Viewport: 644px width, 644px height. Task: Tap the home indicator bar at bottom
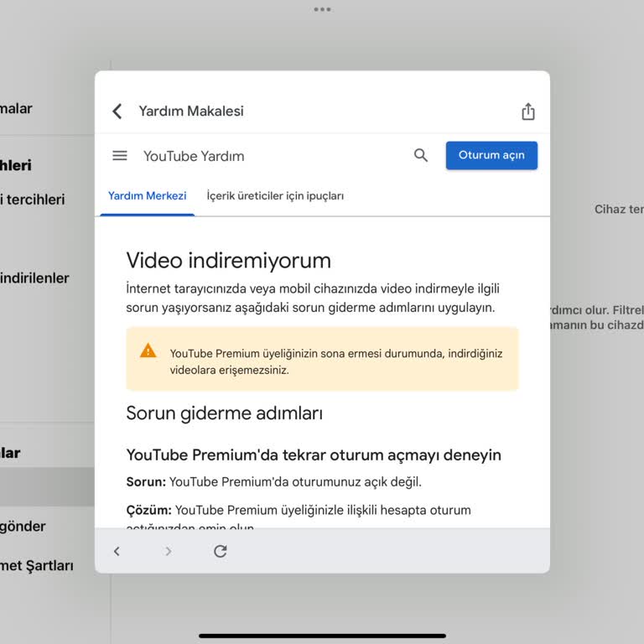pos(322,636)
